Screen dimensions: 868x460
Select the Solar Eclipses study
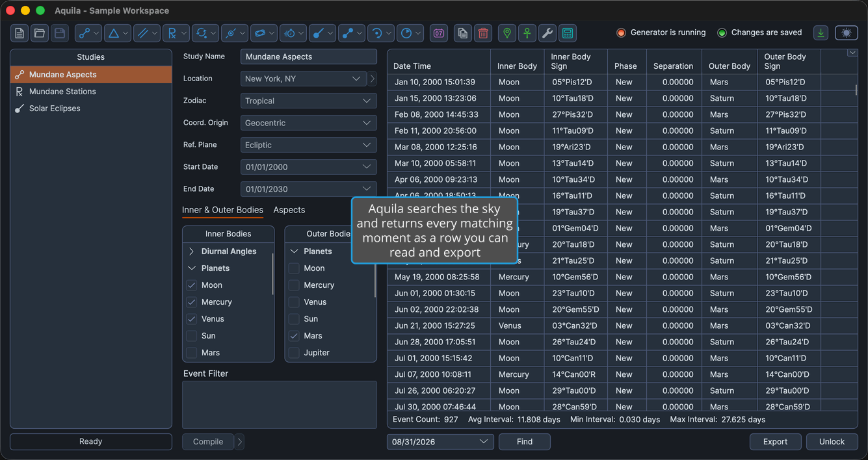[x=91, y=109]
